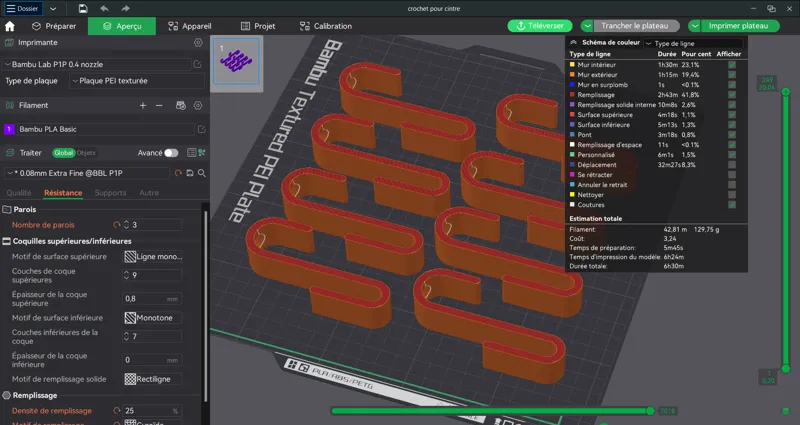Redo the last undone action

tap(125, 9)
